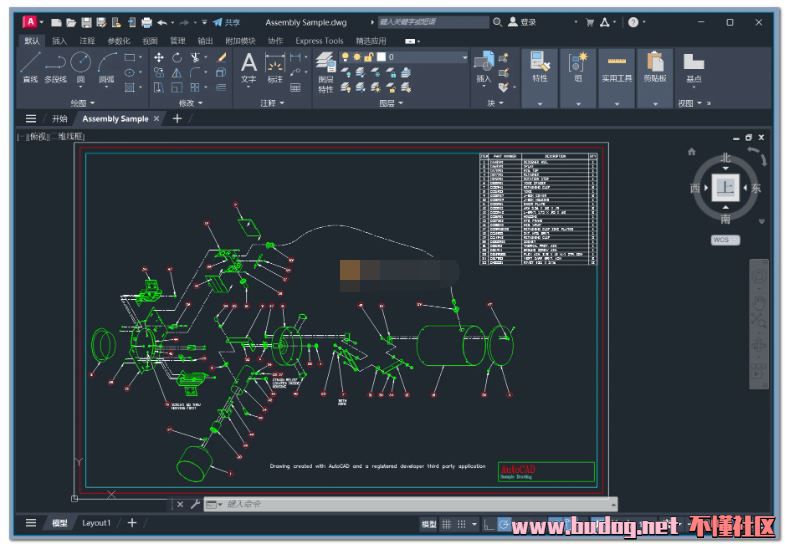Activate the Copy tool in Modify panel
The height and width of the screenshot is (547, 785).
point(159,73)
